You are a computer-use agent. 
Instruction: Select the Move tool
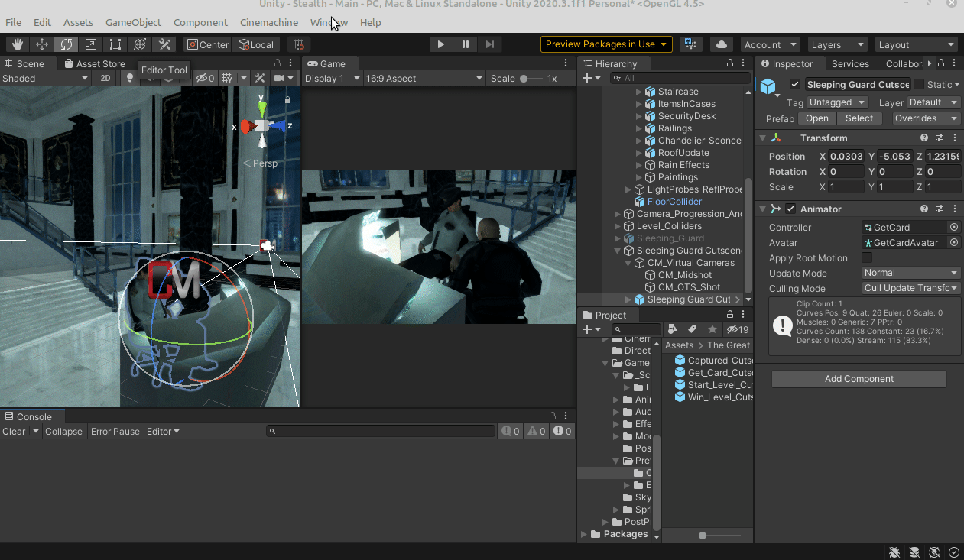tap(42, 44)
